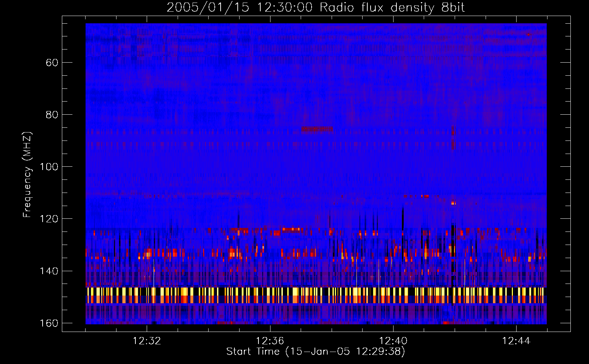Click the 120 frequency tick label
Screen dimensions: 589x364
point(49,219)
